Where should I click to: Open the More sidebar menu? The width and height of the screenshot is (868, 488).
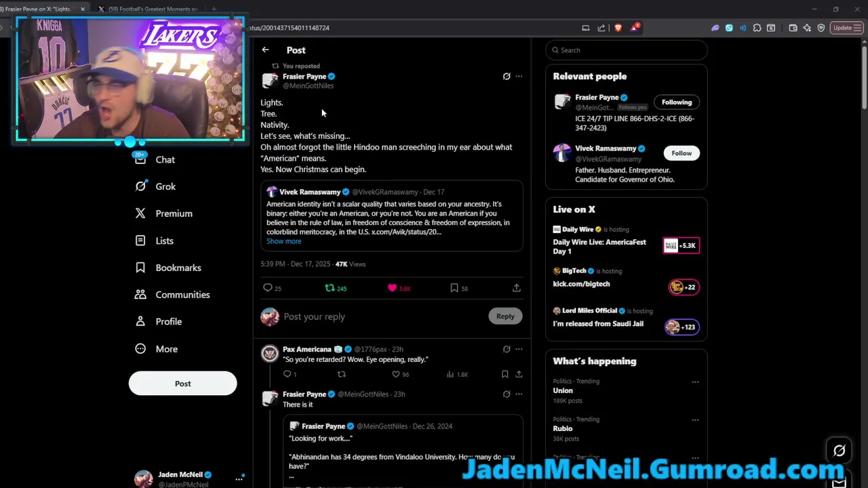156,349
